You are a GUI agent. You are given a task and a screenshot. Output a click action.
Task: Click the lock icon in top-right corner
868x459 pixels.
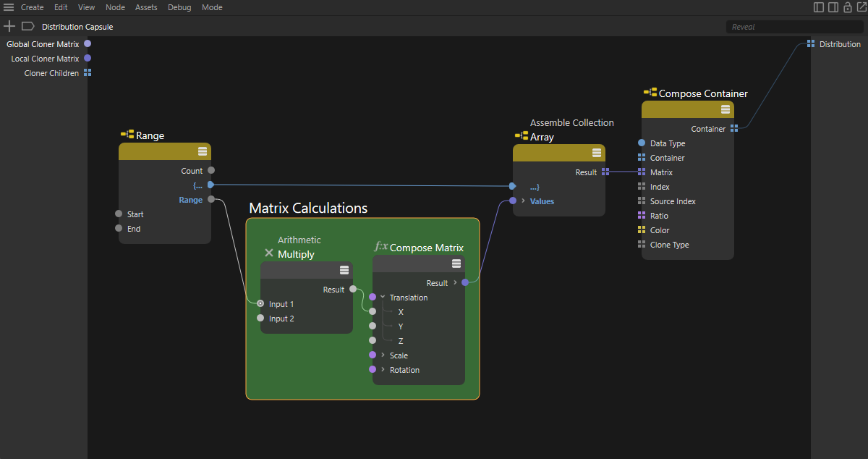[x=847, y=7]
